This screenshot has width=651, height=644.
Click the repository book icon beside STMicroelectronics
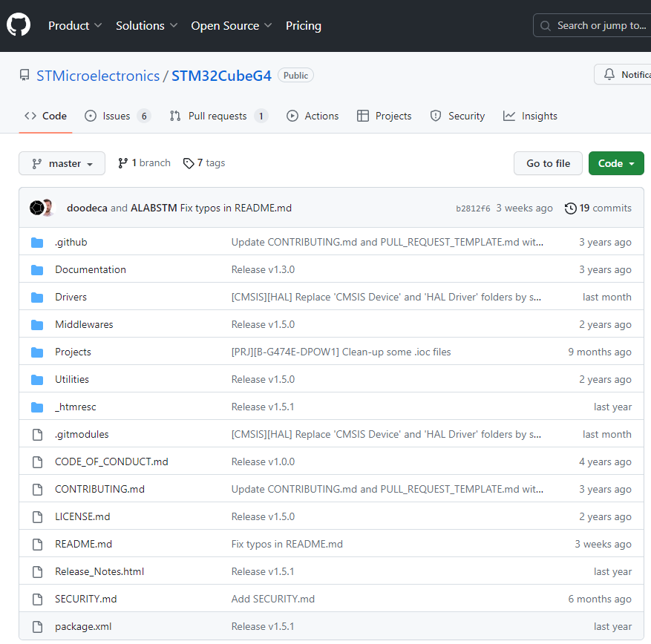click(x=24, y=76)
